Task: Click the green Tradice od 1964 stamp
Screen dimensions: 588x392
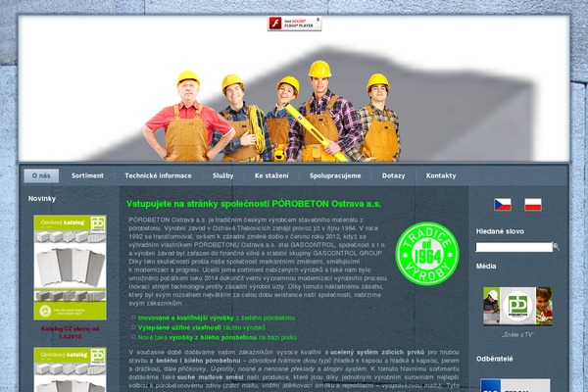Action: click(427, 254)
